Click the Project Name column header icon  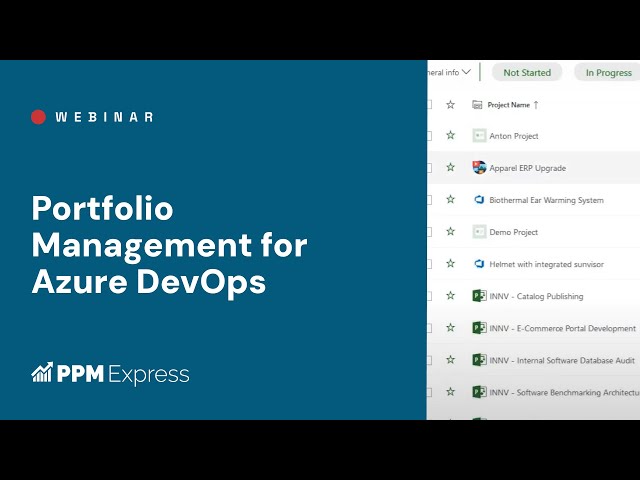pyautogui.click(x=477, y=105)
